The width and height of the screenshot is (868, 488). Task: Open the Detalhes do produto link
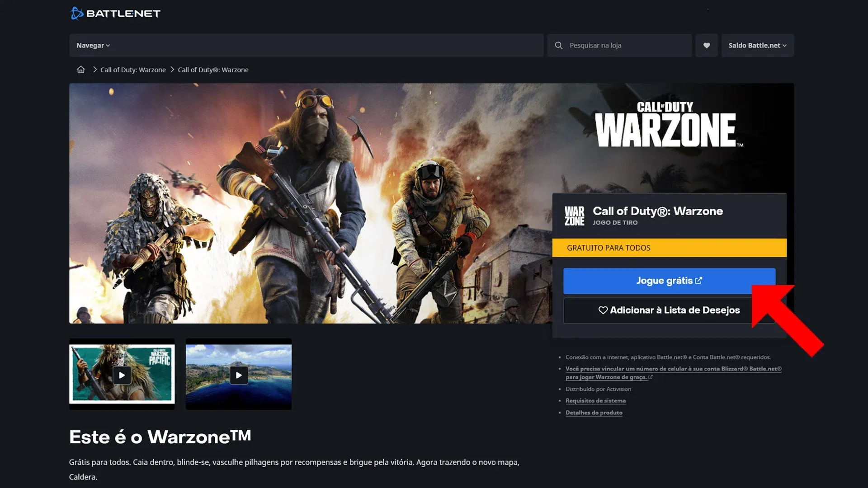coord(594,412)
